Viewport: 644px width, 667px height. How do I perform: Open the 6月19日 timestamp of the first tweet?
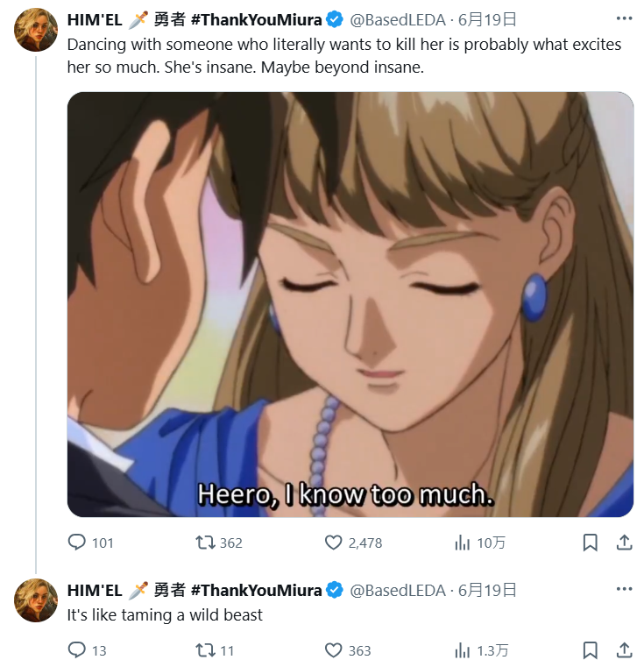pyautogui.click(x=488, y=18)
